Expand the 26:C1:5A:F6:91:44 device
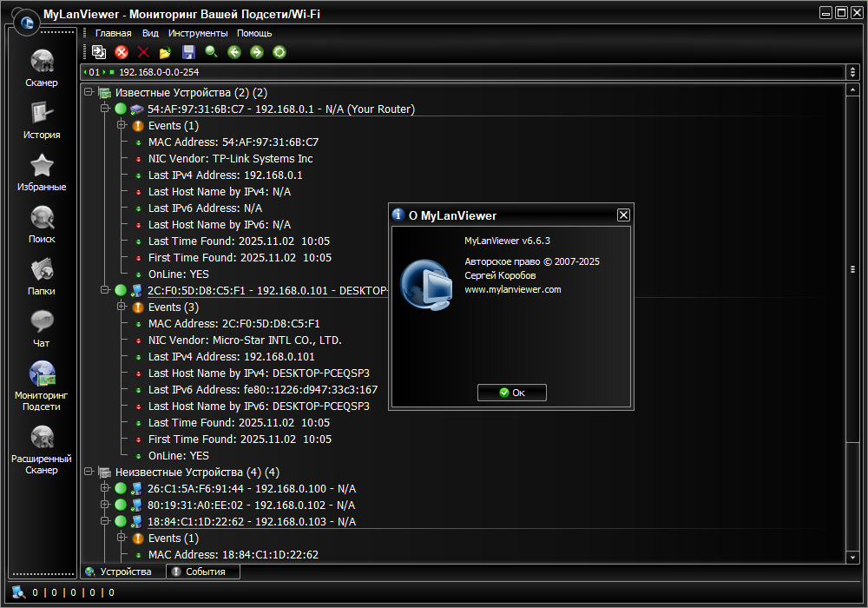 [x=105, y=488]
